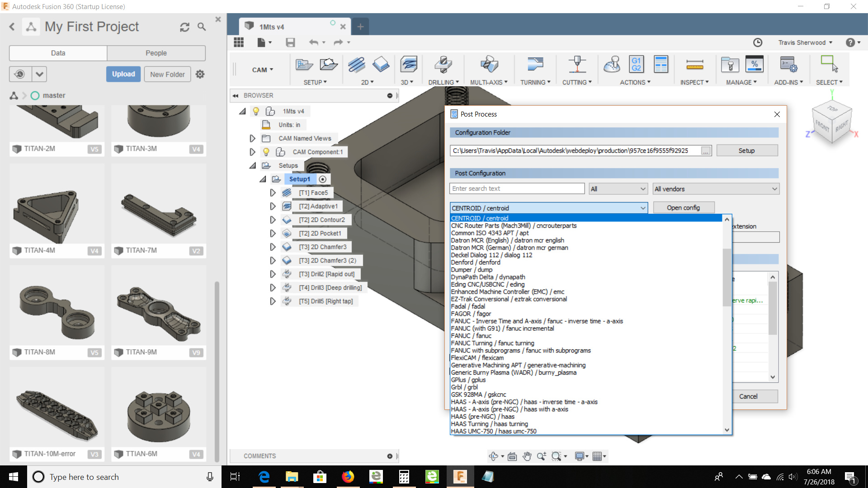Open the ACTIONS ribbon menu
This screenshot has width=868, height=488.
[635, 82]
